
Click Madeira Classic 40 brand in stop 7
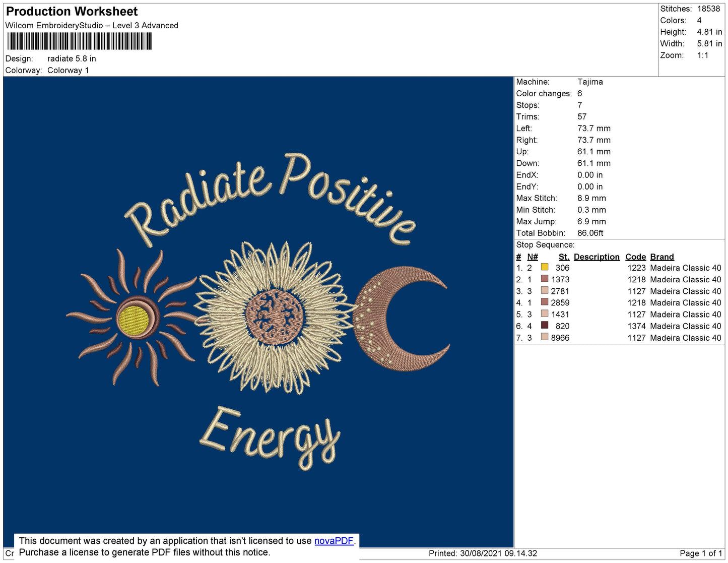point(686,338)
